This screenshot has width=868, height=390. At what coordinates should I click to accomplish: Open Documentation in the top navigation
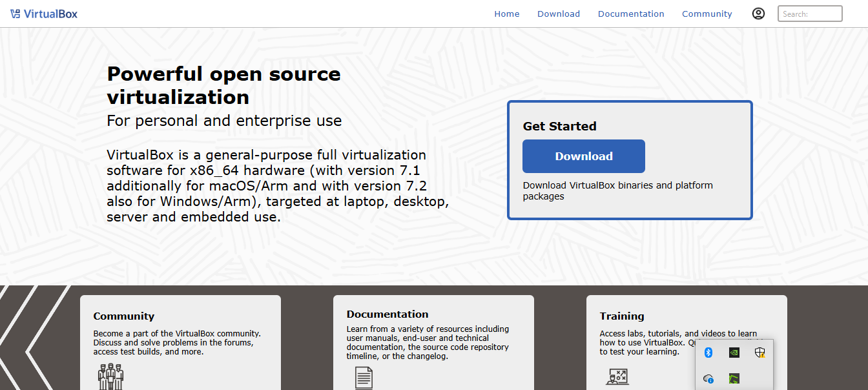coord(631,14)
